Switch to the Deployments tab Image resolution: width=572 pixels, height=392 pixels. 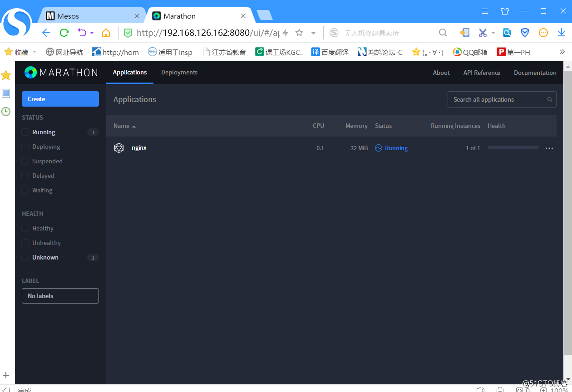click(179, 72)
